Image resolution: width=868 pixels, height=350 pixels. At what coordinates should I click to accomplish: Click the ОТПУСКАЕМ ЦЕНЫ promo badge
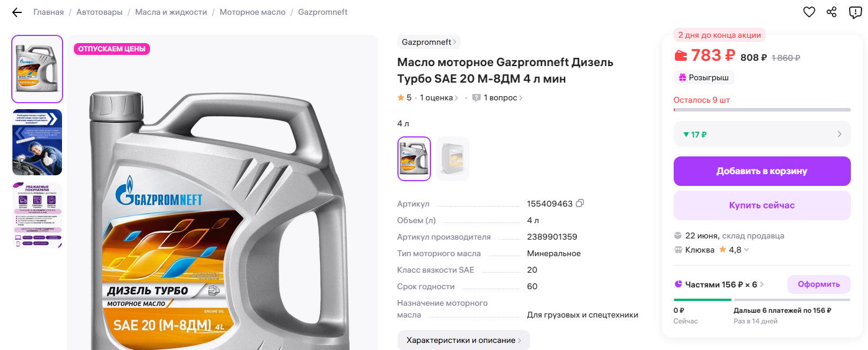112,49
